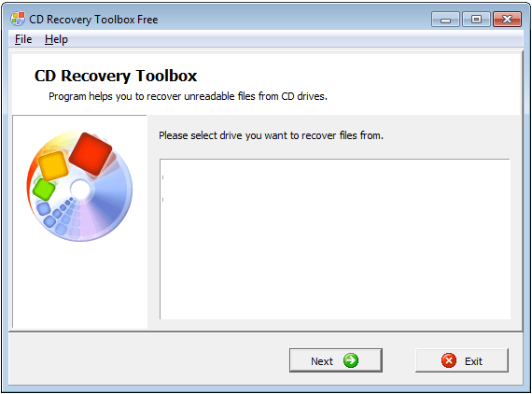The height and width of the screenshot is (394, 532).
Task: Click the CD Recovery Toolbox title bar icon
Action: tap(18, 19)
